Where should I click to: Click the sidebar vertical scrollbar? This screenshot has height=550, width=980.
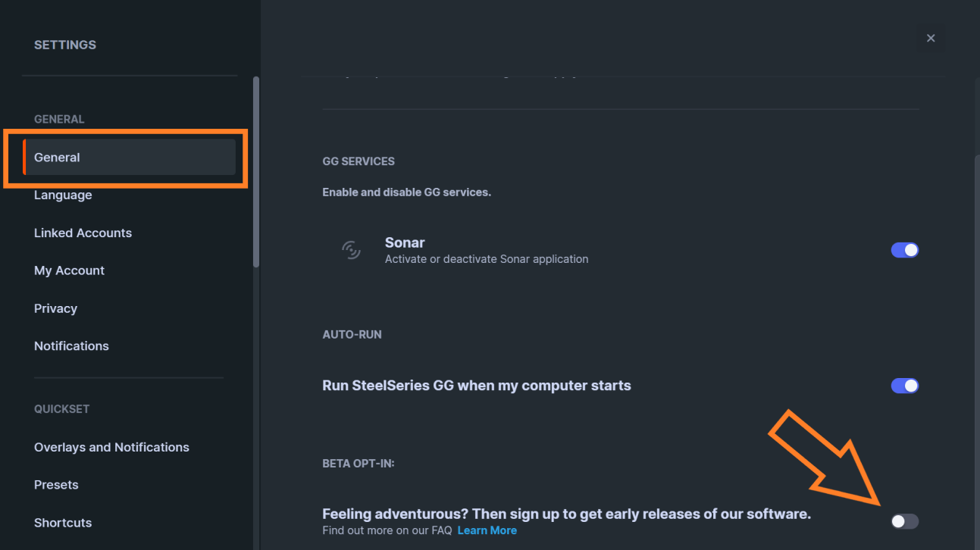[256, 171]
